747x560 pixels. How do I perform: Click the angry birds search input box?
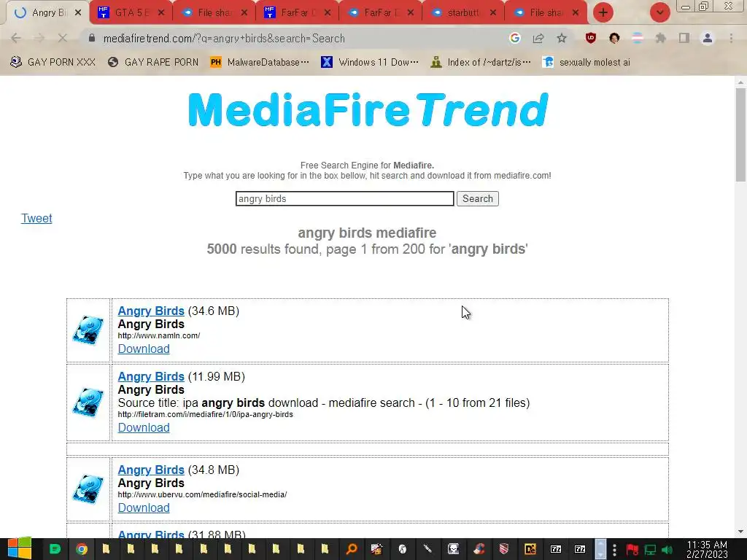(344, 198)
